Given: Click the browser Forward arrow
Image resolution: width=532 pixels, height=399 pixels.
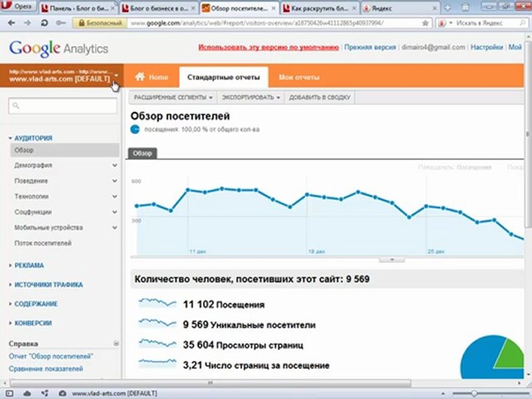Looking at the screenshot, I should click(x=28, y=23).
